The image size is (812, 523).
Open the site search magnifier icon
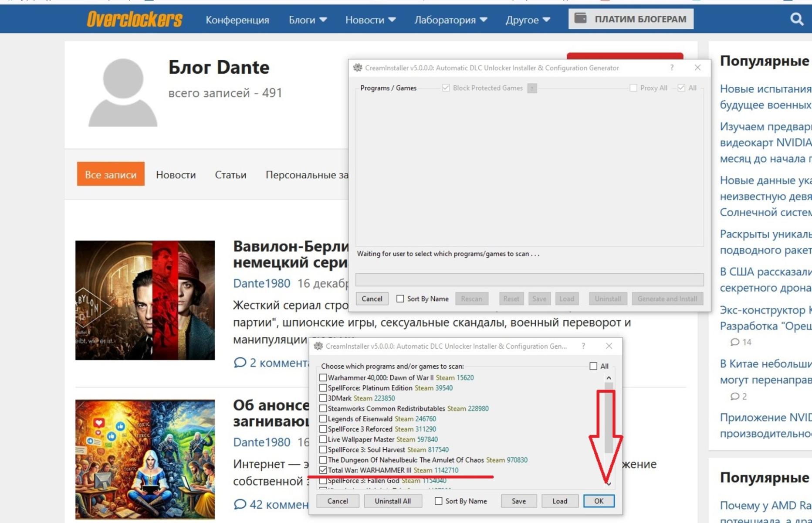click(x=797, y=19)
